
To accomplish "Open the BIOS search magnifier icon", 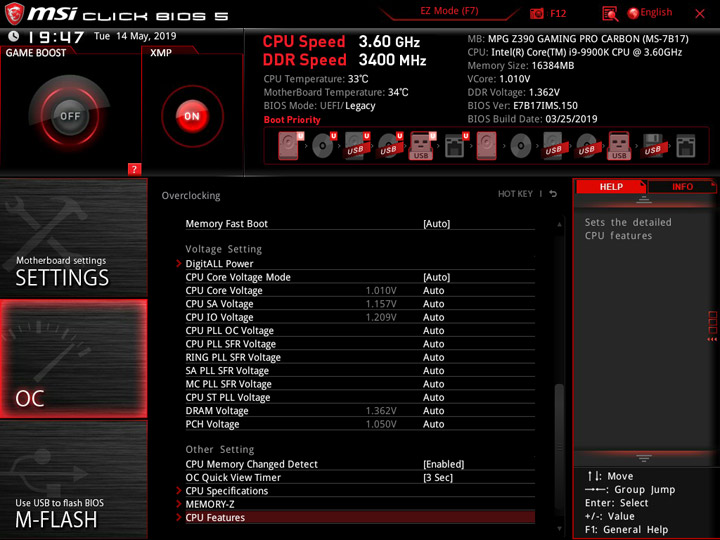I will tap(610, 14).
